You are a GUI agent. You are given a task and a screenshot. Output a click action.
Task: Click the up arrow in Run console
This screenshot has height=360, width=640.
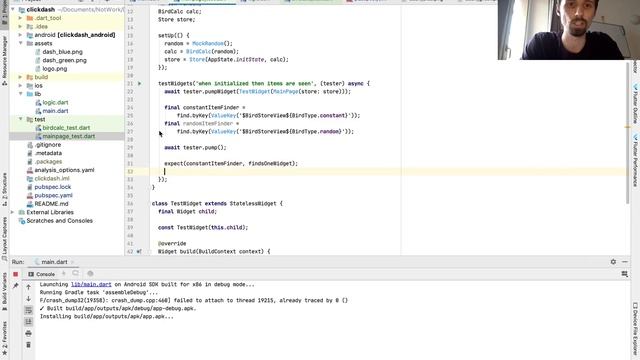pyautogui.click(x=29, y=287)
